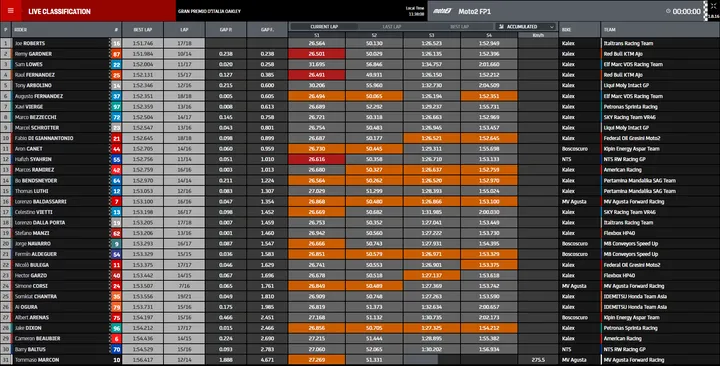Click Jake Dixon's number 96 badge
This screenshot has width=720, height=366.
pos(116,328)
